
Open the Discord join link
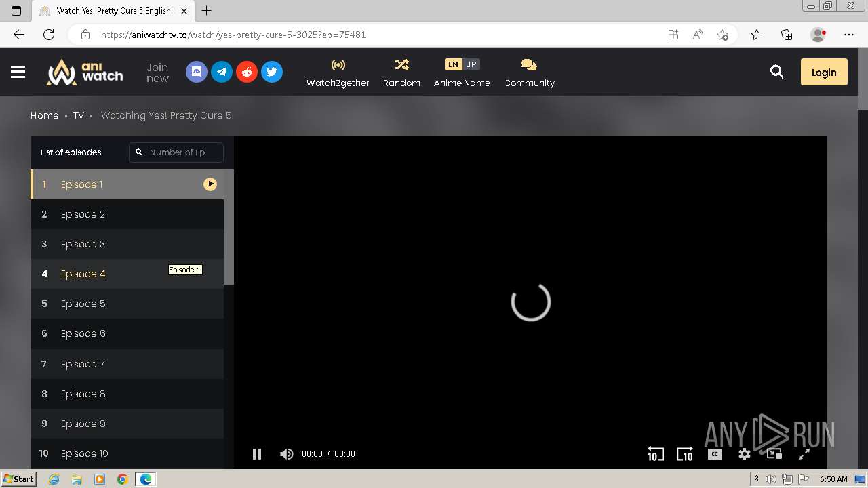(197, 72)
